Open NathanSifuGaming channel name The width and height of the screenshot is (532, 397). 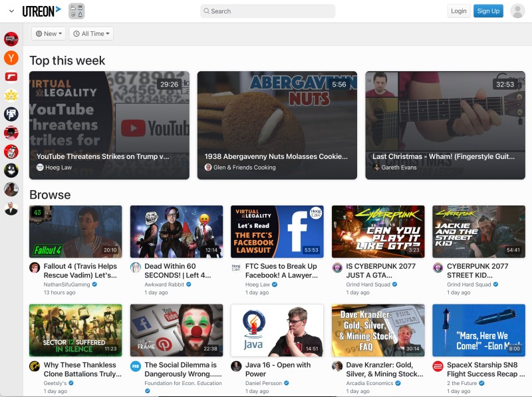(x=67, y=285)
